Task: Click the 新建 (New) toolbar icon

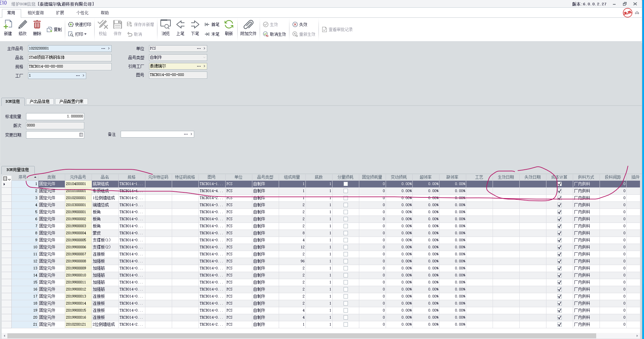Action: coord(8,25)
